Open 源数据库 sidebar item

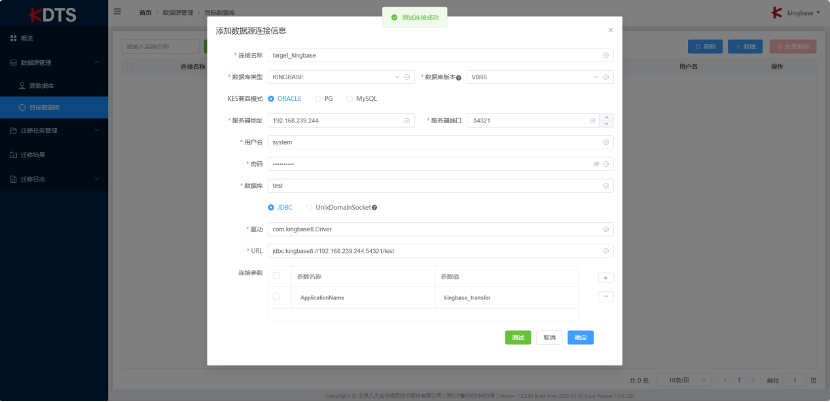(x=54, y=85)
